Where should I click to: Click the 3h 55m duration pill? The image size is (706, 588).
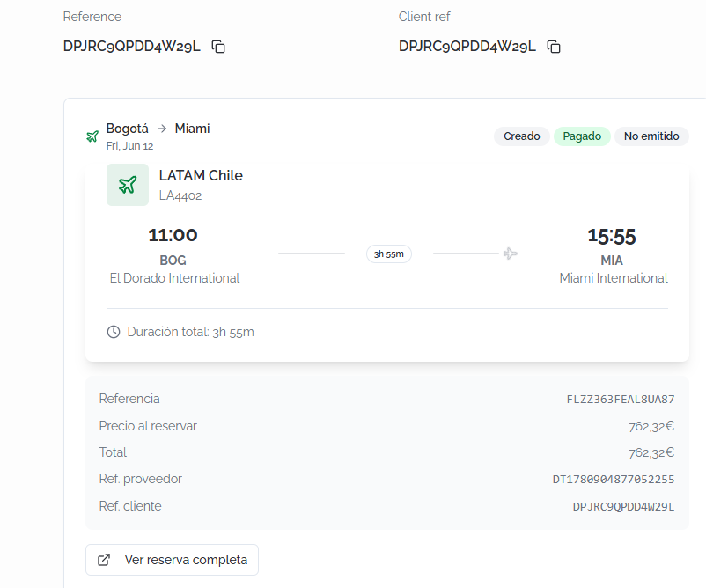388,254
